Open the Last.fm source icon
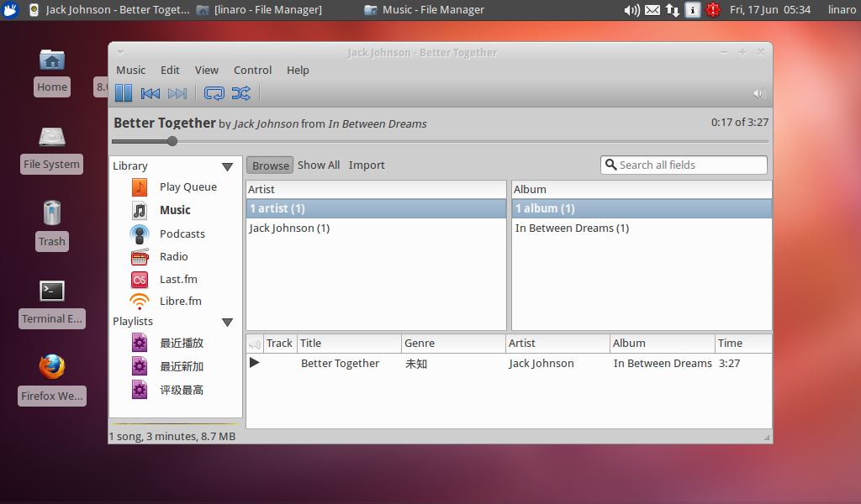The width and height of the screenshot is (861, 504). point(140,280)
